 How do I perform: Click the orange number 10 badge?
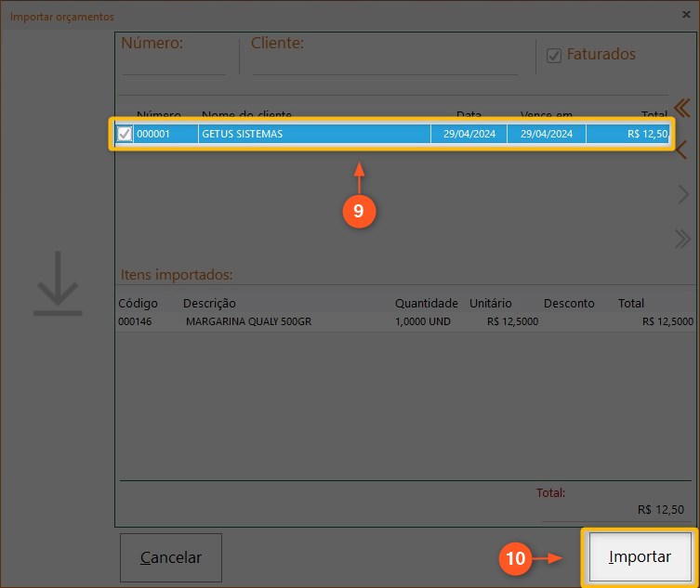click(516, 558)
